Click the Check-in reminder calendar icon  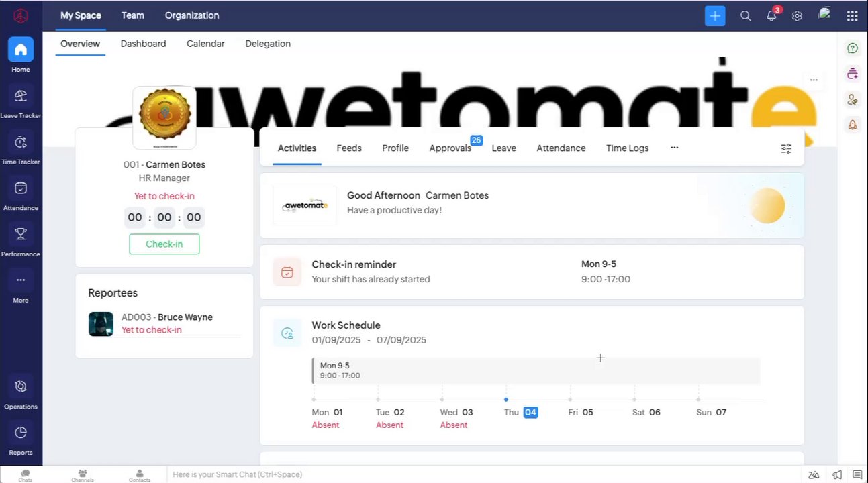tap(287, 272)
